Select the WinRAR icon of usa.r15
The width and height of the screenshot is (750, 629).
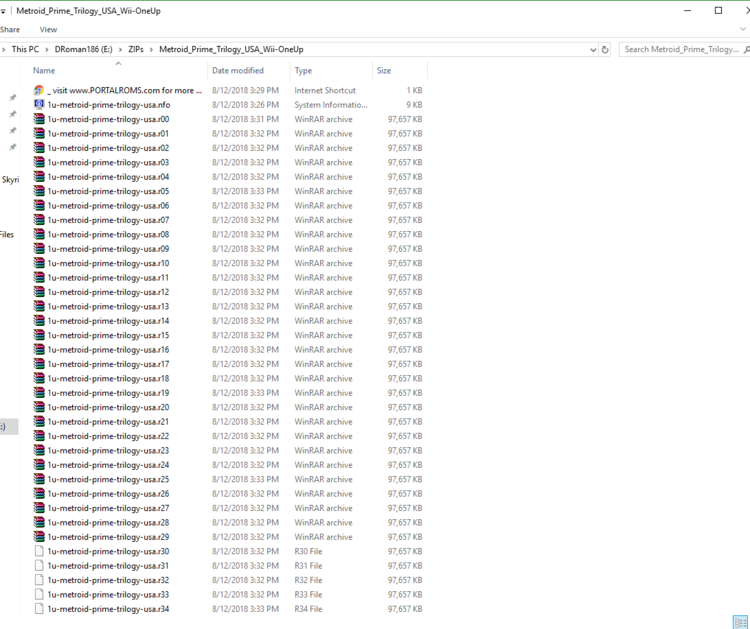coord(39,335)
